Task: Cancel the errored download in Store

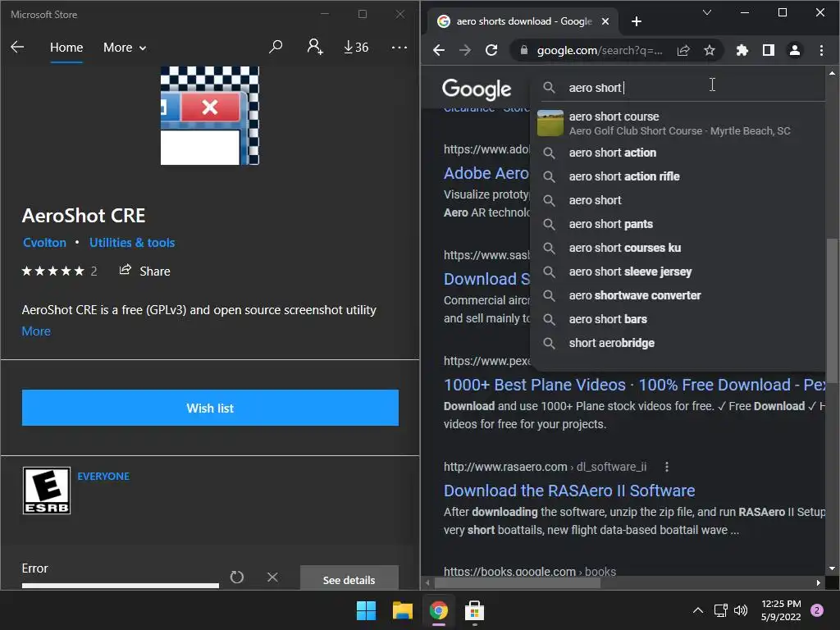Action: point(272,577)
